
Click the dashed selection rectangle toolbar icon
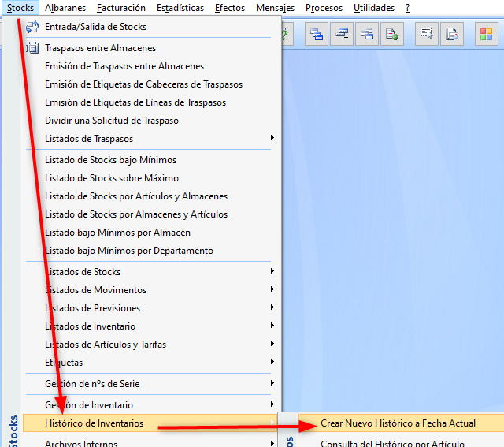427,34
